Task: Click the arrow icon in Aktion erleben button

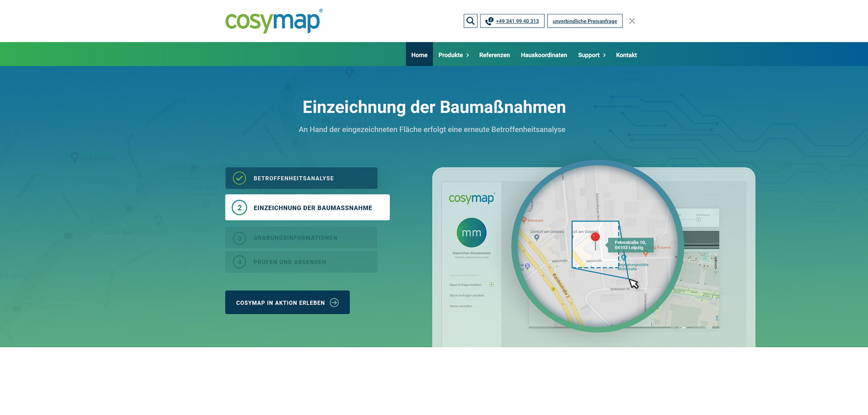Action: tap(334, 302)
